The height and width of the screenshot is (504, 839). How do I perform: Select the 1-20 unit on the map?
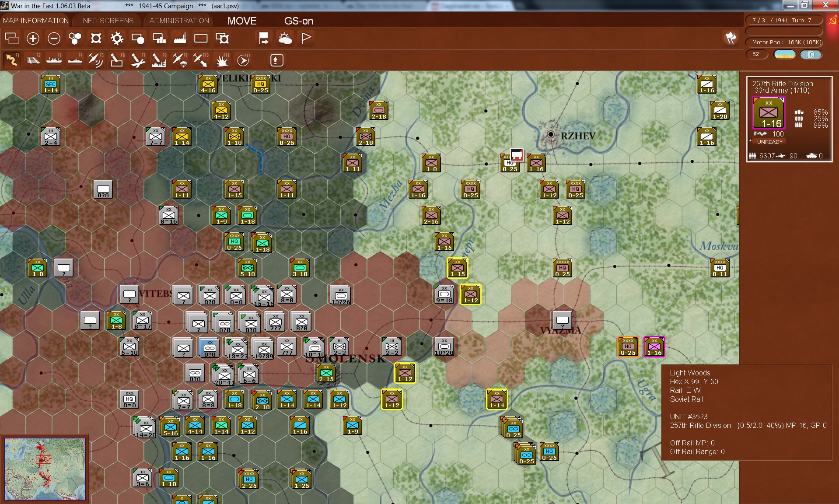(720, 110)
